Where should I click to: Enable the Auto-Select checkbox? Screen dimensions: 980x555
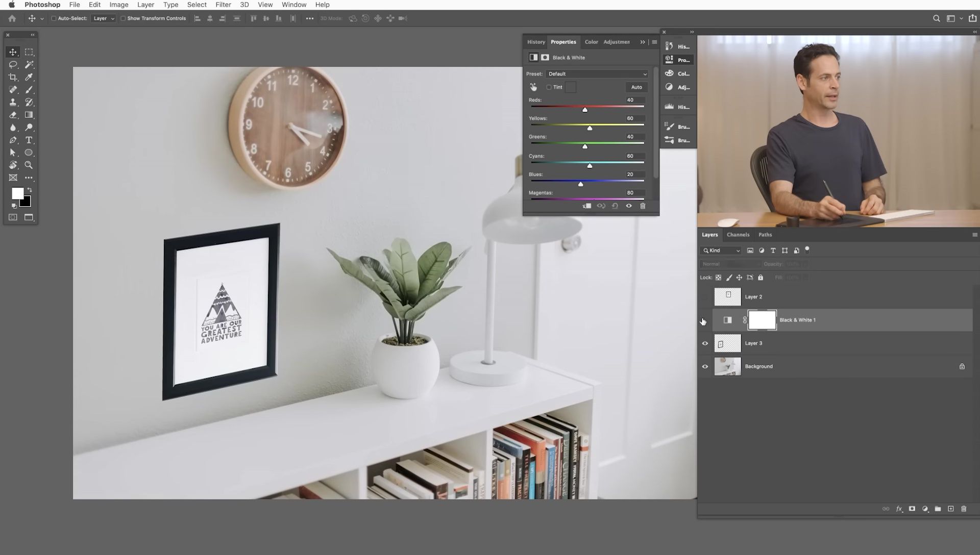click(54, 18)
